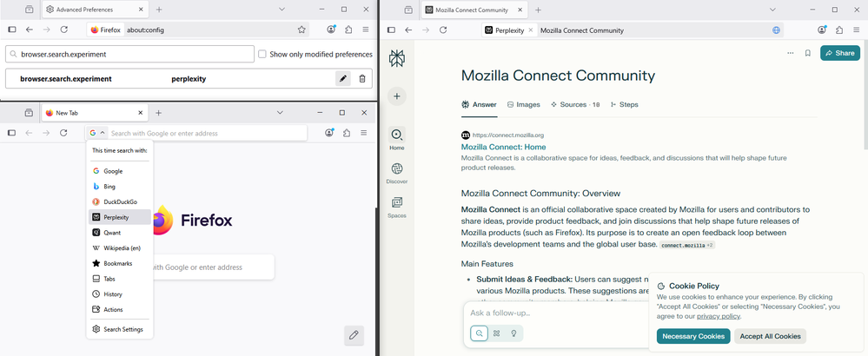Open the extensions icon in the New Tab window
The image size is (868, 356).
tap(347, 133)
